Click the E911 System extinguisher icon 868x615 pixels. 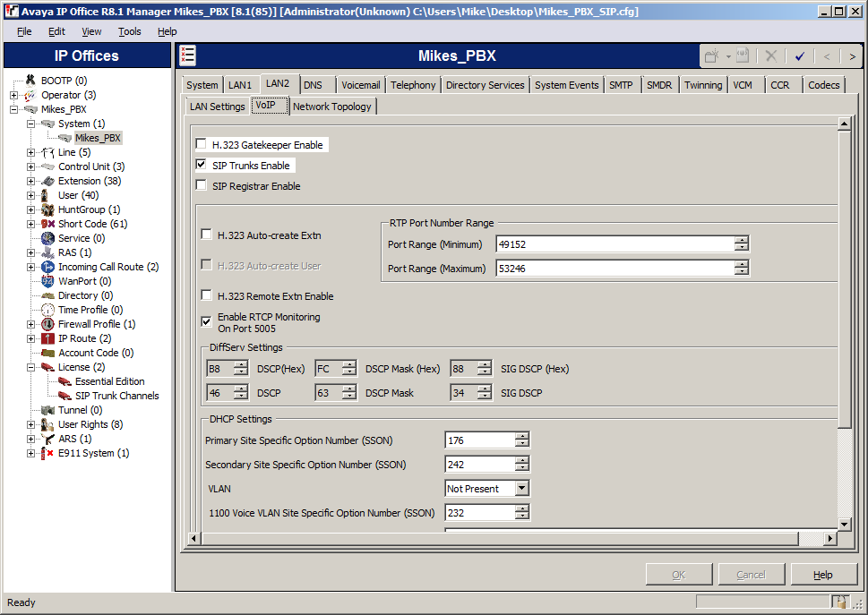pos(47,454)
